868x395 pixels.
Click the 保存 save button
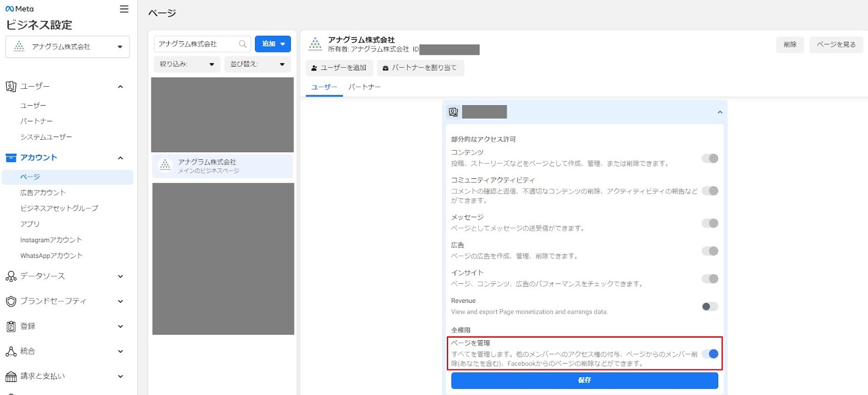pos(585,380)
